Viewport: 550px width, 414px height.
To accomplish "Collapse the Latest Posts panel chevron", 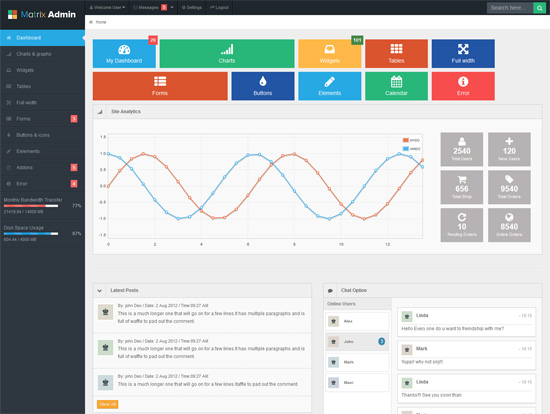I will coord(100,291).
